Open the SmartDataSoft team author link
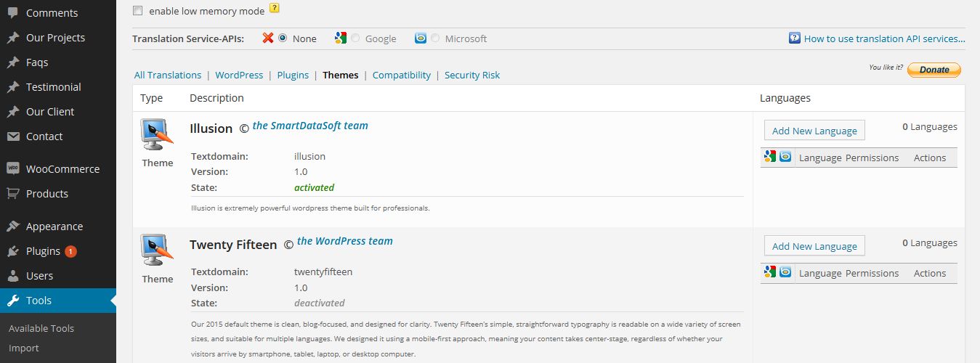The height and width of the screenshot is (363, 980). tap(310, 126)
